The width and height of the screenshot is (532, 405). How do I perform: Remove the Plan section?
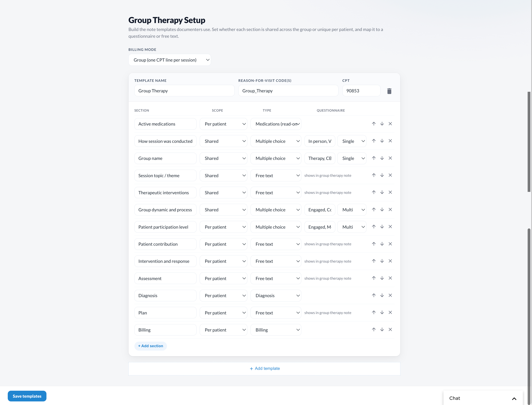tap(390, 313)
